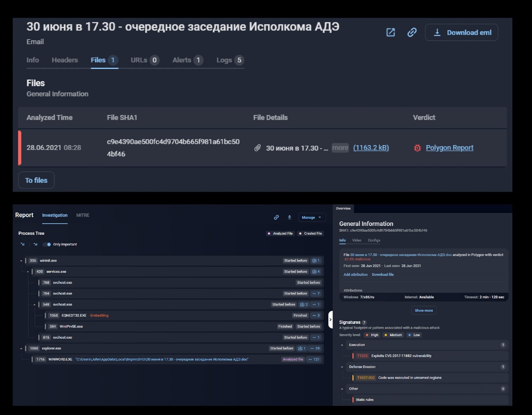This screenshot has height=415, width=532.
Task: Switch to the MITRE tab
Action: [83, 215]
